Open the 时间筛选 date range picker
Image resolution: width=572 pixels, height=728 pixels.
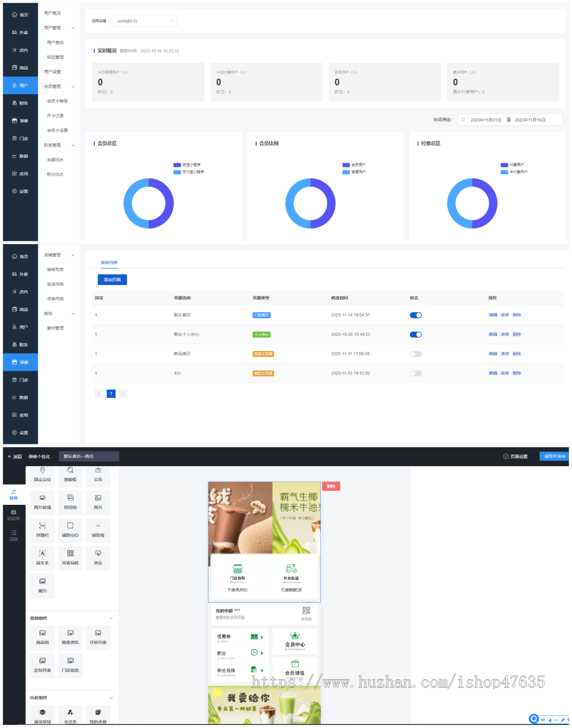(x=510, y=120)
